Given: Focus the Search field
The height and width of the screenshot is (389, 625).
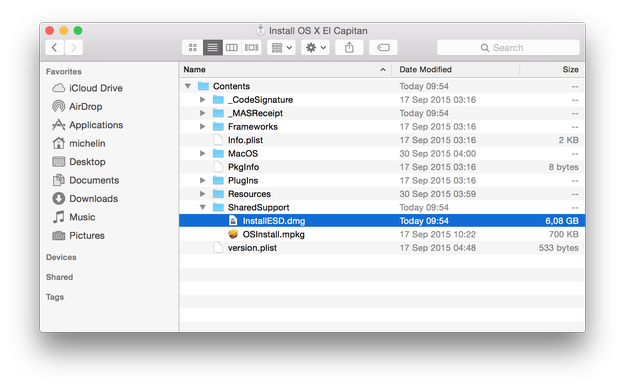Looking at the screenshot, I should pos(508,48).
